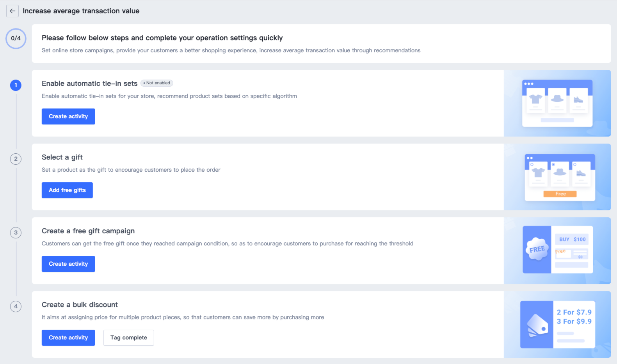Create activity for bulk discount
This screenshot has height=364, width=617.
click(x=68, y=337)
